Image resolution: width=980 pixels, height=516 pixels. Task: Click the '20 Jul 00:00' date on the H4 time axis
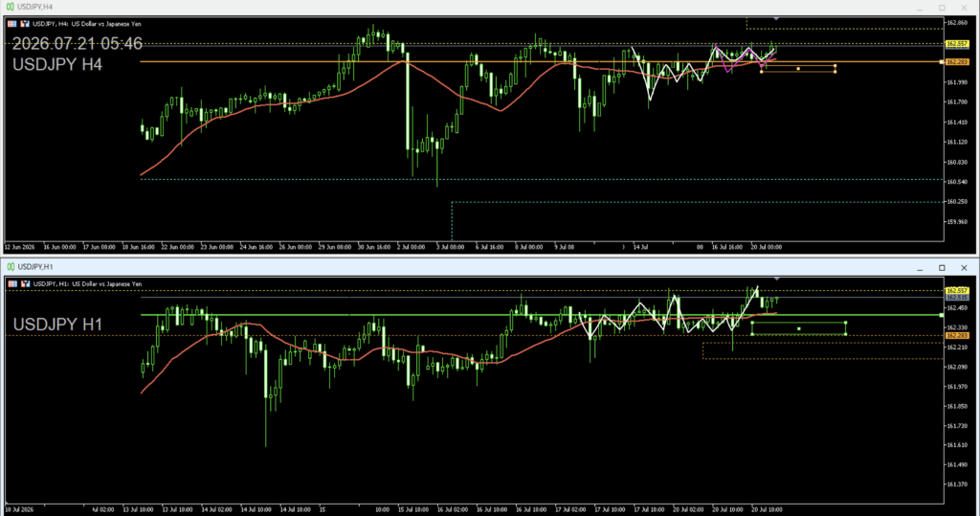tap(767, 247)
